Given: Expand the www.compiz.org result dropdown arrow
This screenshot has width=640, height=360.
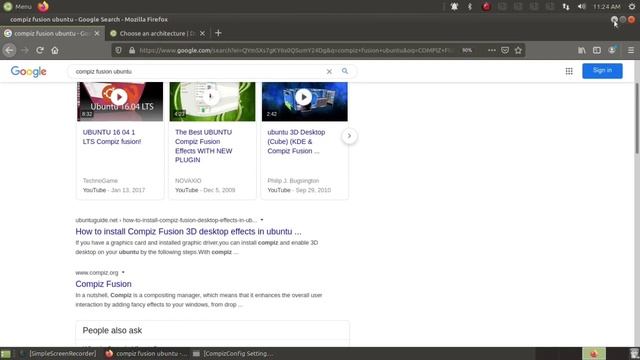Looking at the screenshot, I should pos(123,272).
